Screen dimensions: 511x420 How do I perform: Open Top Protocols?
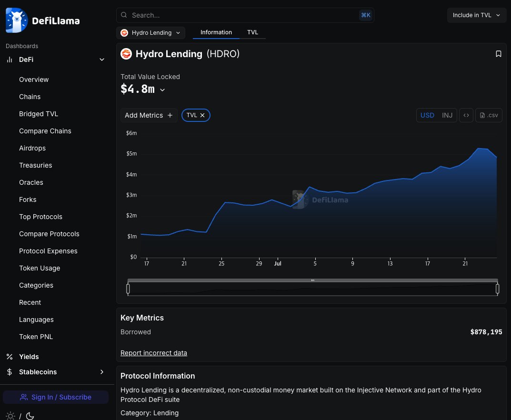41,217
